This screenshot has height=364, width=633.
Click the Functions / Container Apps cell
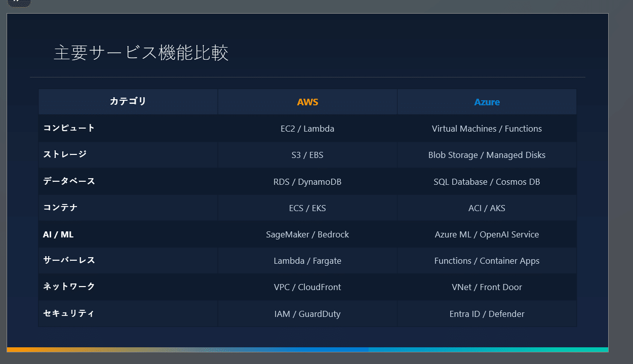pyautogui.click(x=487, y=261)
